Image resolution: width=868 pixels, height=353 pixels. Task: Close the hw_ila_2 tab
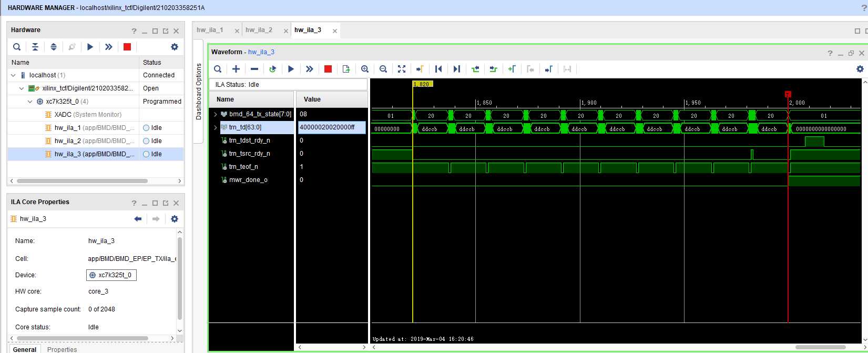coord(286,31)
